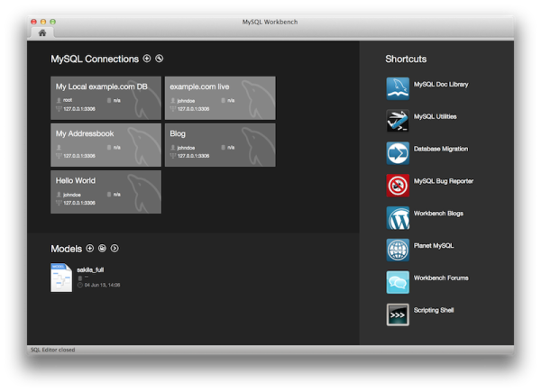Viewport: 541px width, 392px height.
Task: Click the MySQL Connections heading
Action: pyautogui.click(x=95, y=59)
